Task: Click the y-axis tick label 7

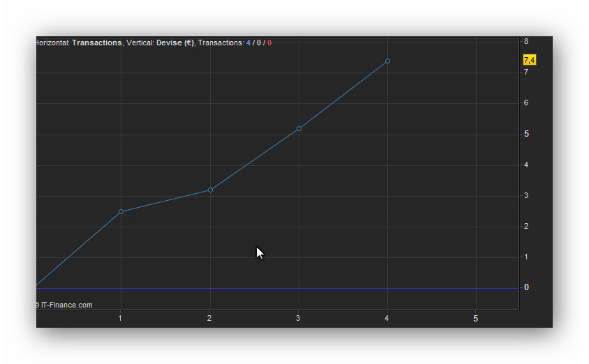Action: [x=526, y=72]
